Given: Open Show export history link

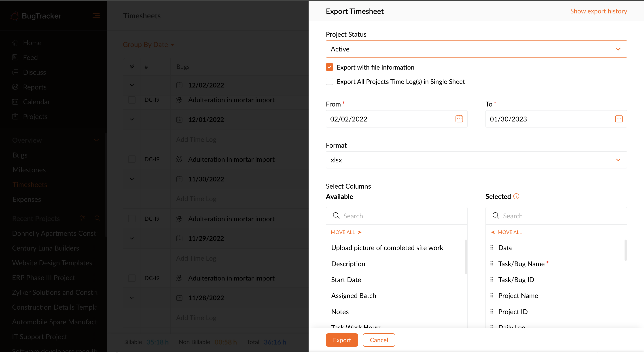Looking at the screenshot, I should (599, 11).
